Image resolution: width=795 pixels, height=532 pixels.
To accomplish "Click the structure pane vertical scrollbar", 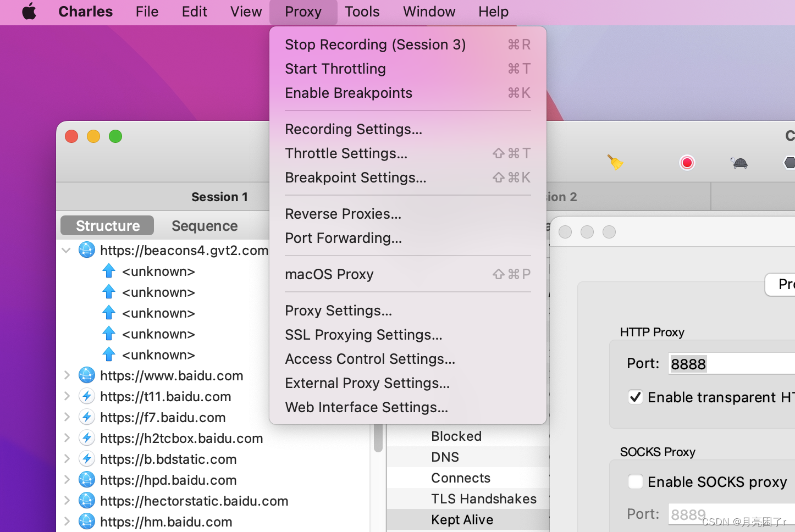I will [x=378, y=438].
